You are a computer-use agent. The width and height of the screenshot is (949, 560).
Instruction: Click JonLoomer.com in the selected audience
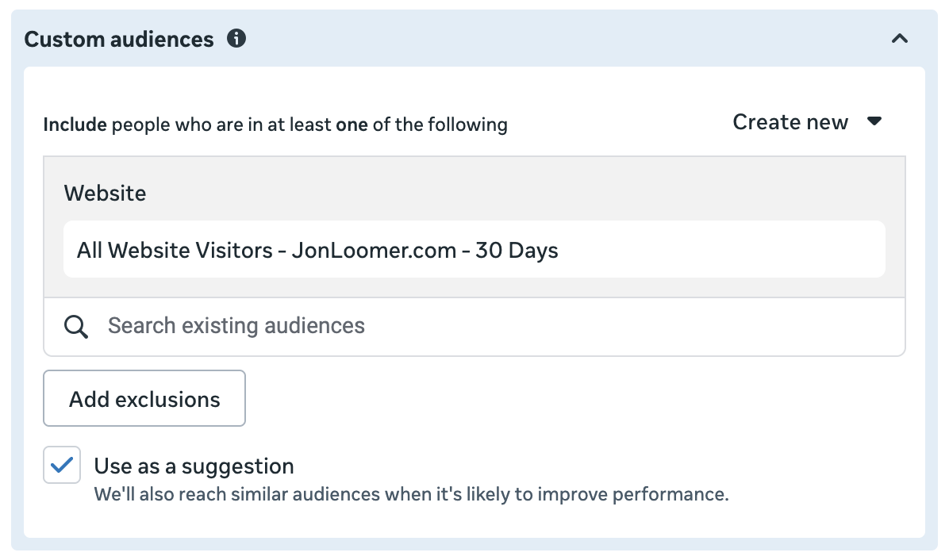tap(374, 251)
